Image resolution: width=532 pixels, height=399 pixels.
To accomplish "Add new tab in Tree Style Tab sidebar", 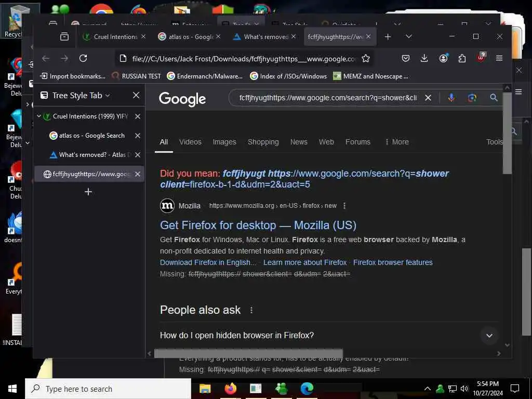I will [x=88, y=192].
